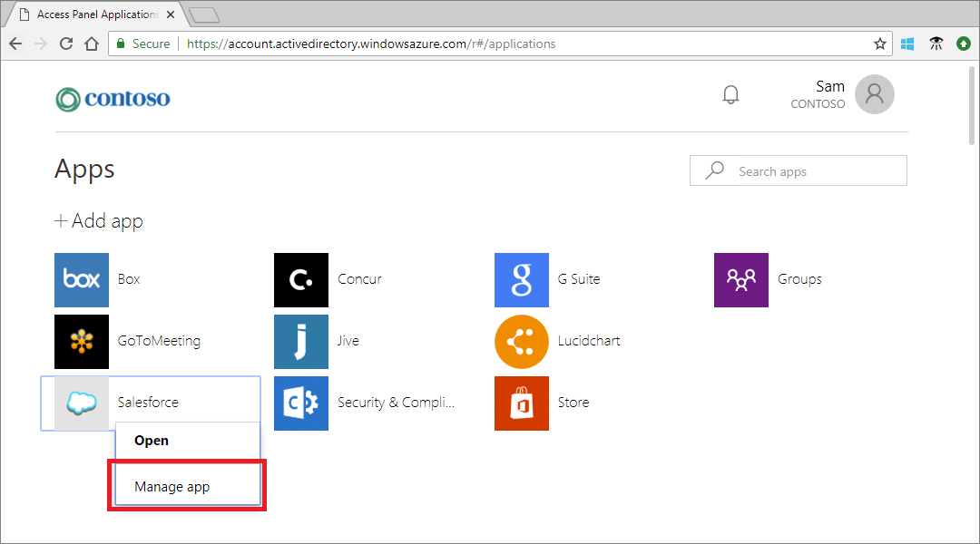980x544 pixels.
Task: View notifications via the bell icon
Action: [x=730, y=94]
